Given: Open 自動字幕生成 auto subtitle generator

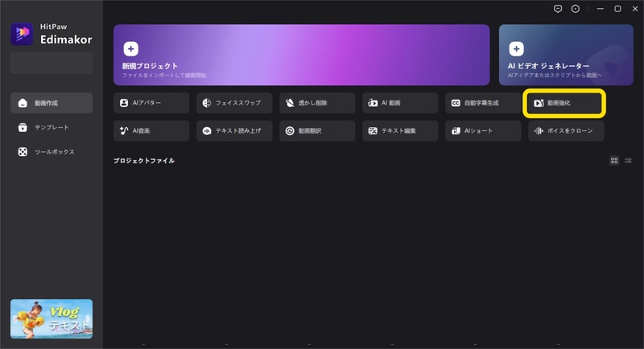Looking at the screenshot, I should pyautogui.click(x=483, y=103).
